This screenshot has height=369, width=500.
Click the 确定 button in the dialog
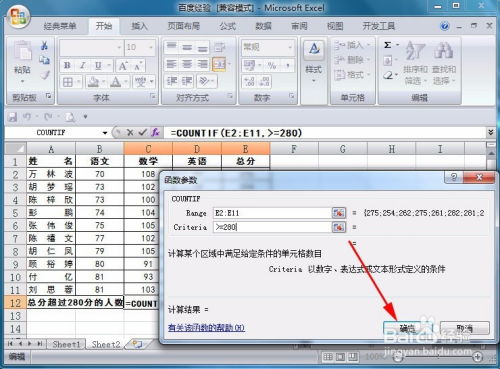(x=408, y=328)
